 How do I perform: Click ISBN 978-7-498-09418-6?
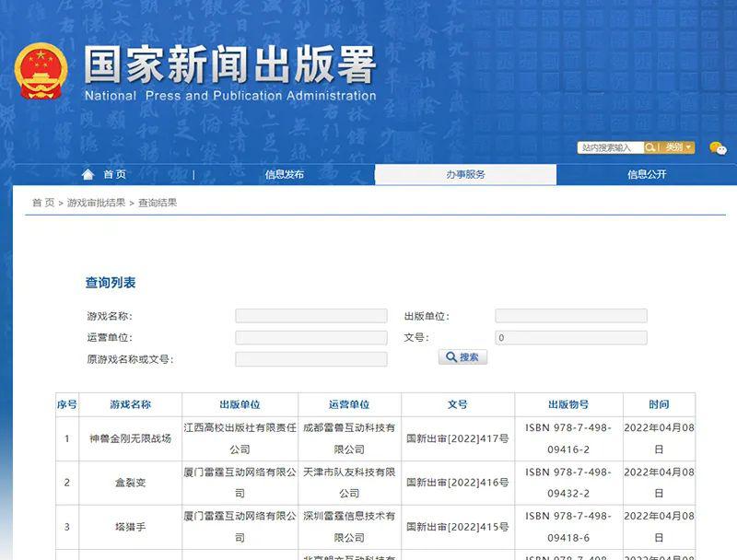(x=568, y=527)
